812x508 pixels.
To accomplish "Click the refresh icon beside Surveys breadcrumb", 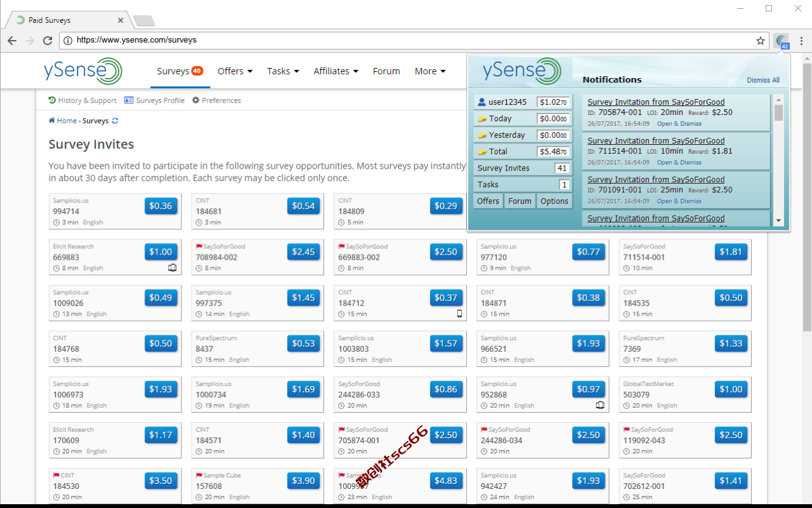I will [115, 121].
